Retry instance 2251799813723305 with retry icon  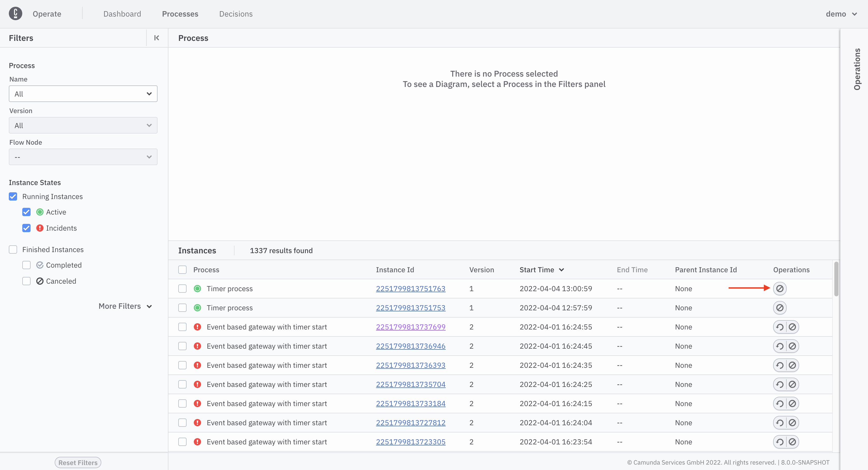point(780,442)
